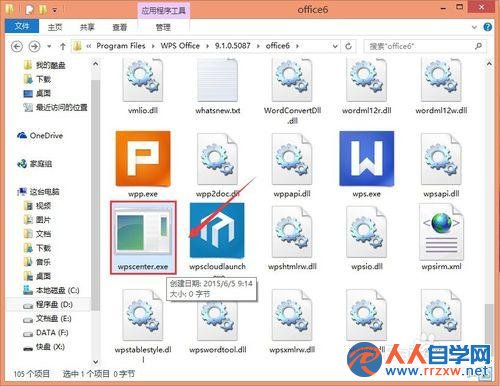This screenshot has width=500, height=386.
Task: Open OneDrive in the navigation pane
Action: tap(40, 136)
